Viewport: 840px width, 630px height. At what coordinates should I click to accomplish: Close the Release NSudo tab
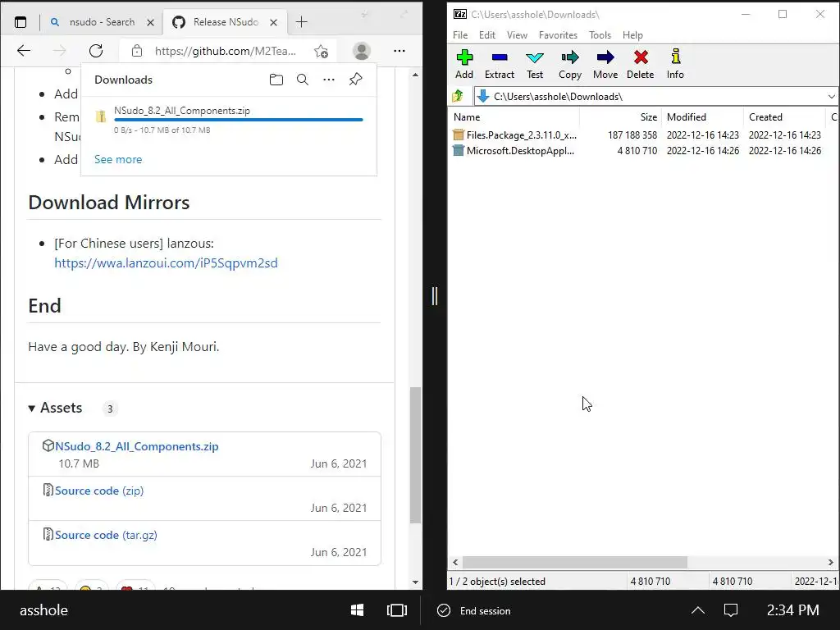point(274,22)
